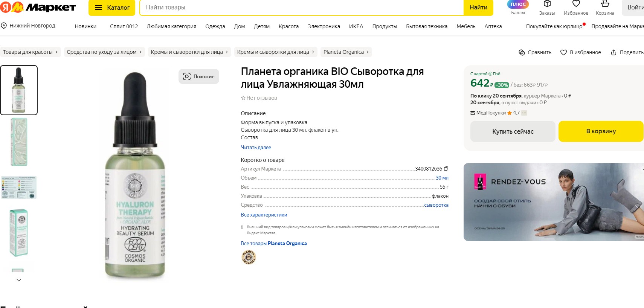The image size is (644, 308).
Task: Open the Электроника category
Action: [x=324, y=26]
